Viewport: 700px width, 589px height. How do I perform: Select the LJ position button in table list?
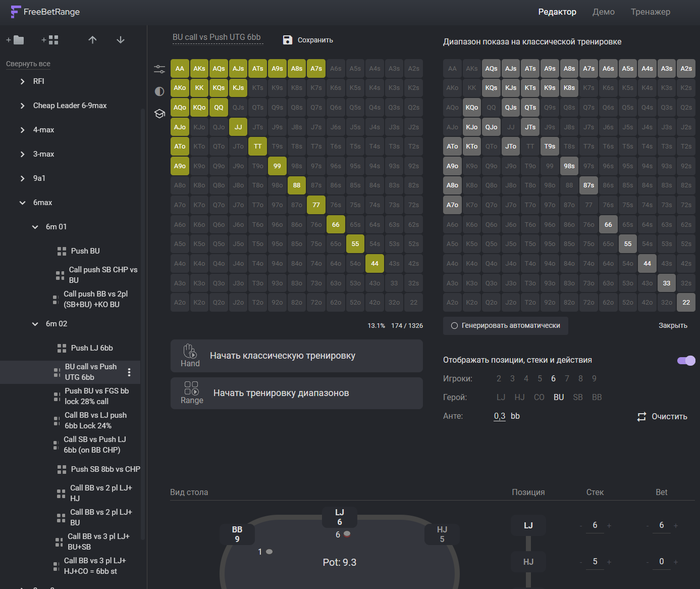click(x=528, y=526)
